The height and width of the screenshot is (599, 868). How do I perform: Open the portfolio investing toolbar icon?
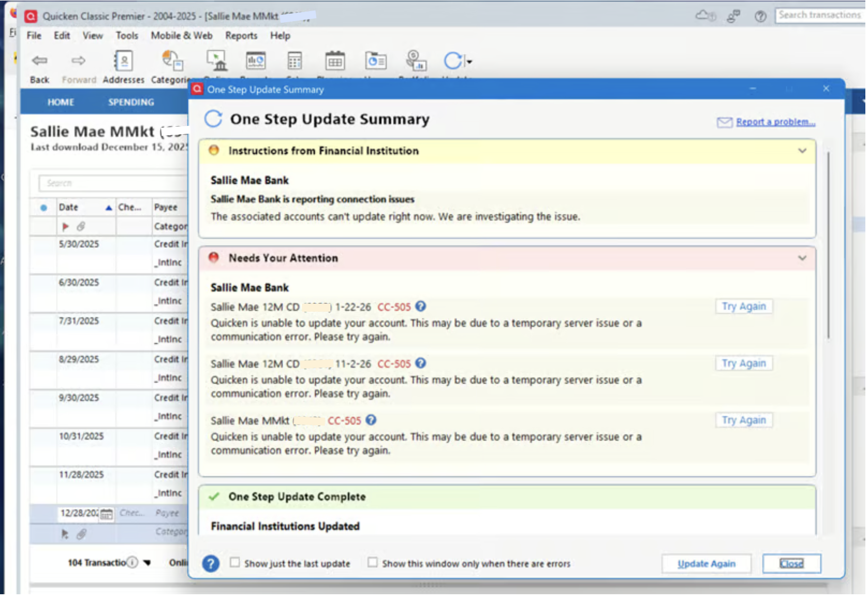coord(416,61)
